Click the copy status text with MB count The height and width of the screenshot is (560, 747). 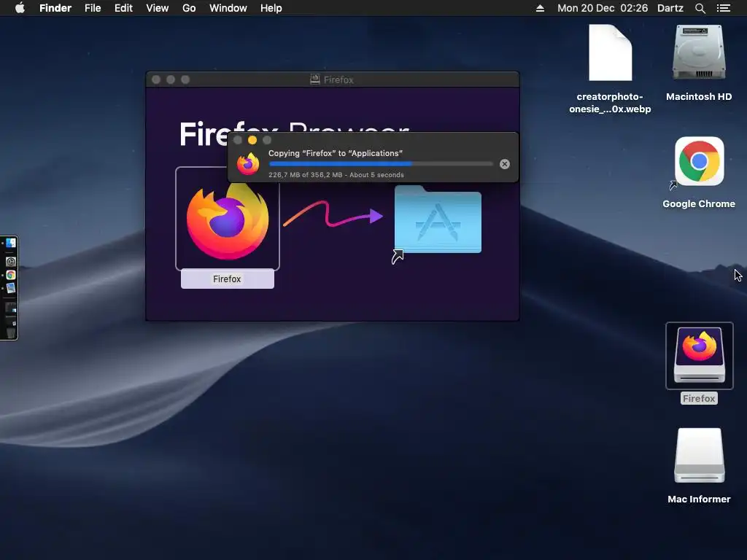tap(336, 175)
